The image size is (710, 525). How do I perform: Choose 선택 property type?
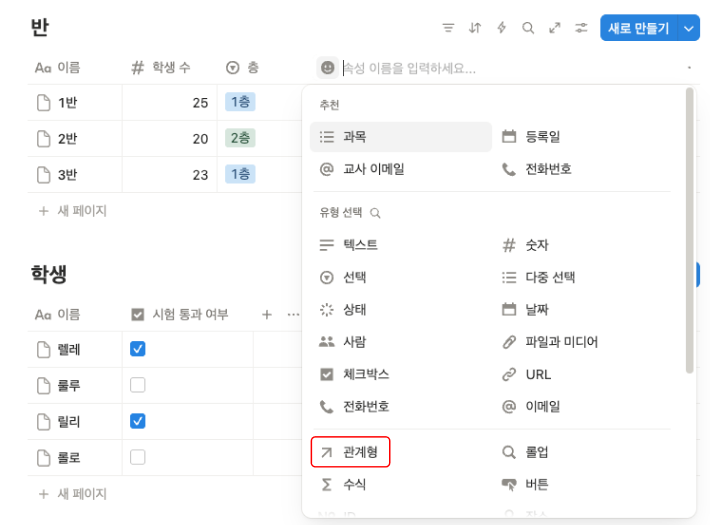401,277
